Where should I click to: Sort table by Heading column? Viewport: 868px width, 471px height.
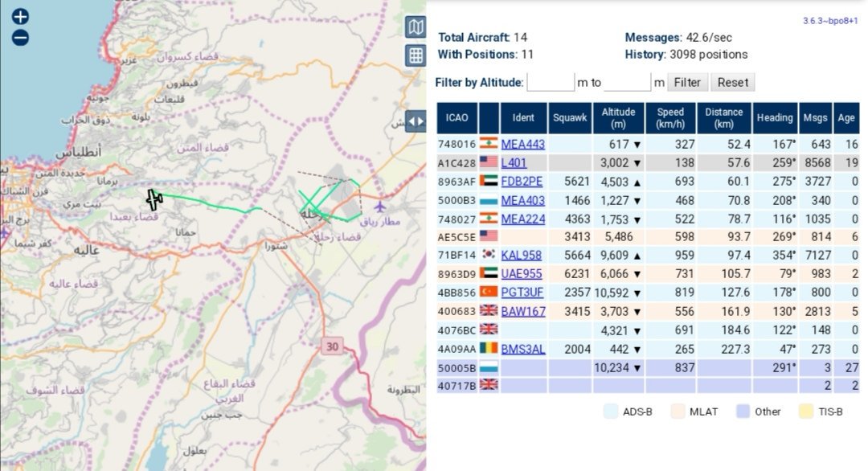pyautogui.click(x=775, y=118)
